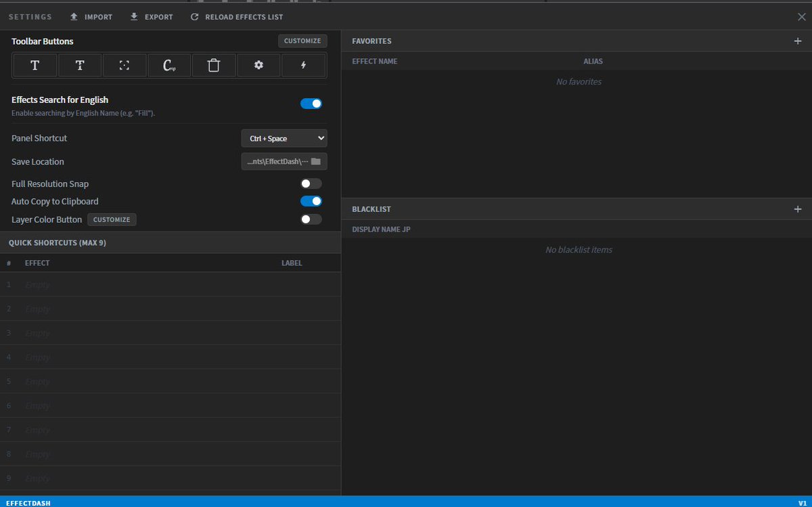Click the LABEL column header
Viewport: 812px width, 507px height.
click(x=292, y=263)
